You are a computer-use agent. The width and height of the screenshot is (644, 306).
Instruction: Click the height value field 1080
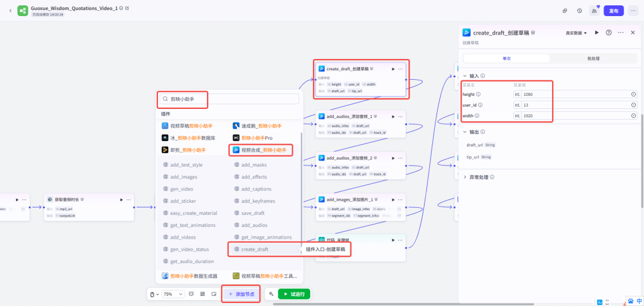(x=576, y=94)
